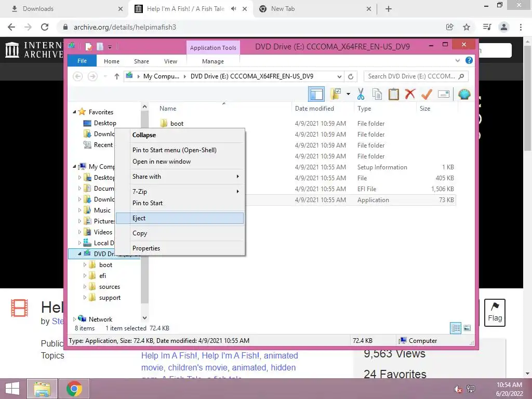Click the Explorer help question mark icon
This screenshot has height=399, width=532.
pos(469,60)
